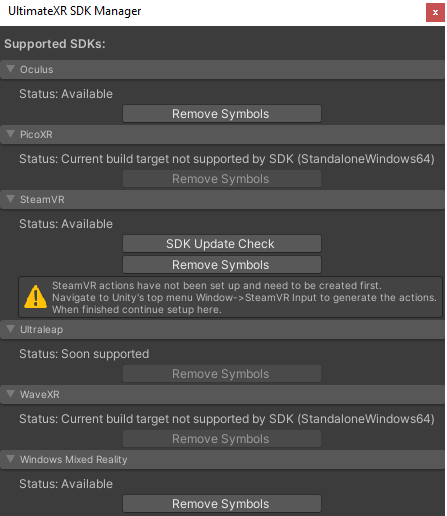
Task: Click the UltimateXR SDK Manager title bar
Action: point(213,13)
